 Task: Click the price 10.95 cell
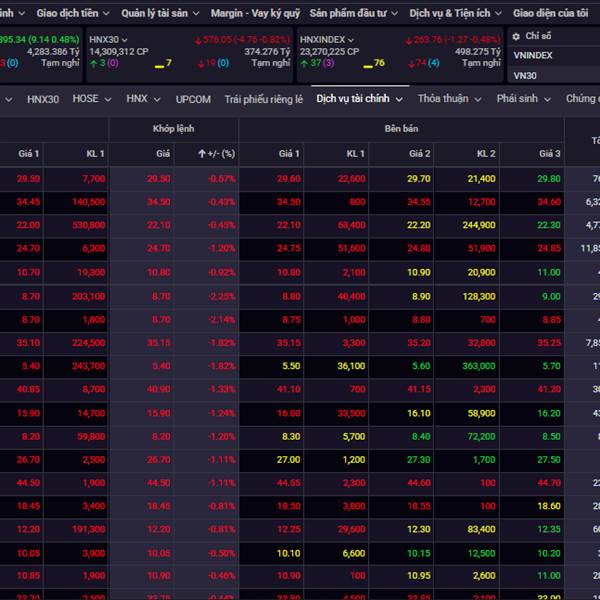419,576
